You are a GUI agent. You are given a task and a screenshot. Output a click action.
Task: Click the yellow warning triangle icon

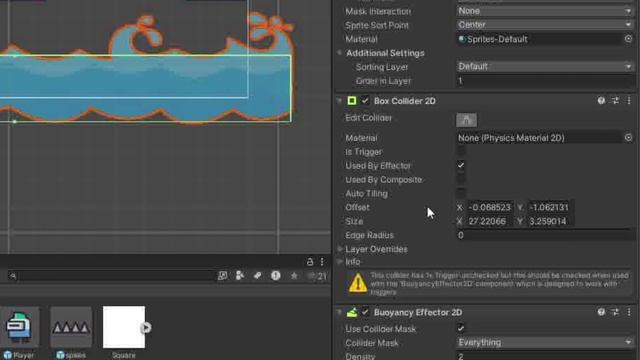coord(358,282)
